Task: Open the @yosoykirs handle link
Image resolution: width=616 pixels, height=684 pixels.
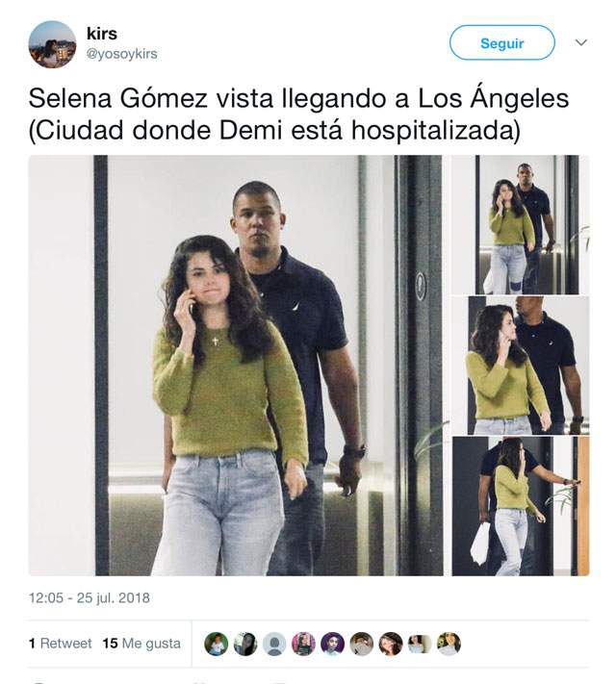Action: point(122,54)
